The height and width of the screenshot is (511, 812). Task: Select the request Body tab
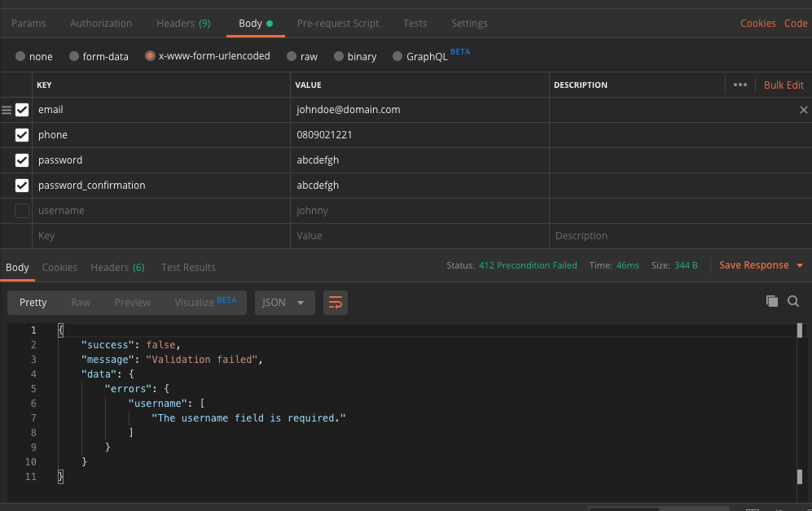pyautogui.click(x=255, y=24)
